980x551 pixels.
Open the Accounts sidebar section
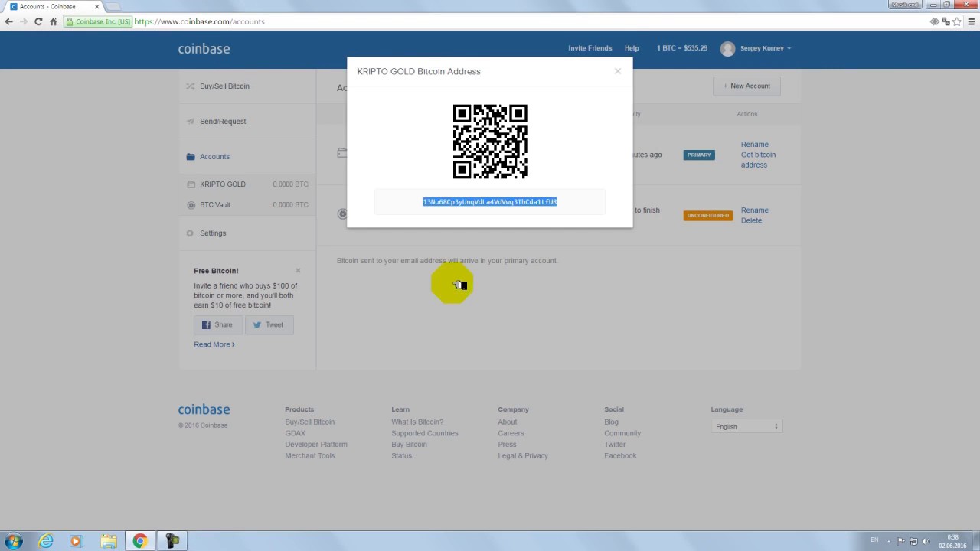[x=214, y=157]
